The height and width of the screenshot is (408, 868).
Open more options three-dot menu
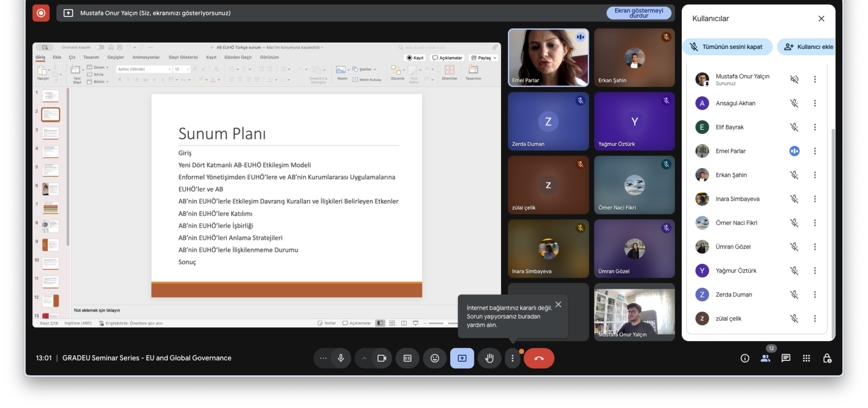tap(512, 358)
